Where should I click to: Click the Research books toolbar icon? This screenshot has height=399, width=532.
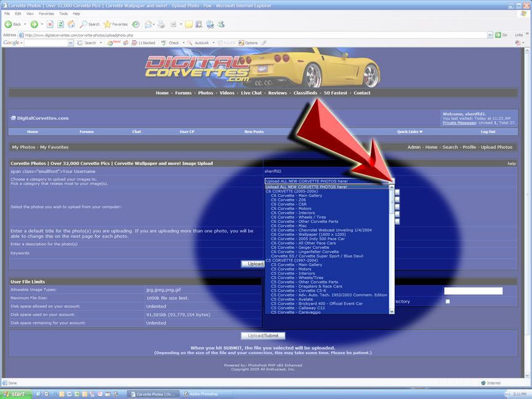pyautogui.click(x=199, y=24)
